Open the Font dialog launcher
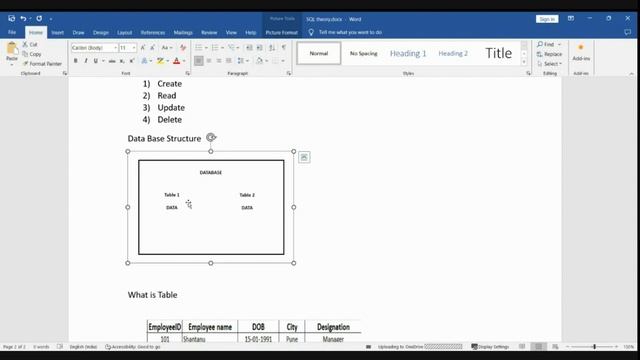This screenshot has width=640, height=360. point(188,73)
